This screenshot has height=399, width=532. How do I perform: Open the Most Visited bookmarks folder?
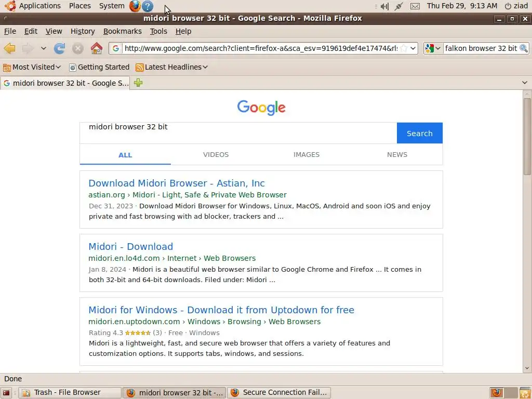click(32, 67)
